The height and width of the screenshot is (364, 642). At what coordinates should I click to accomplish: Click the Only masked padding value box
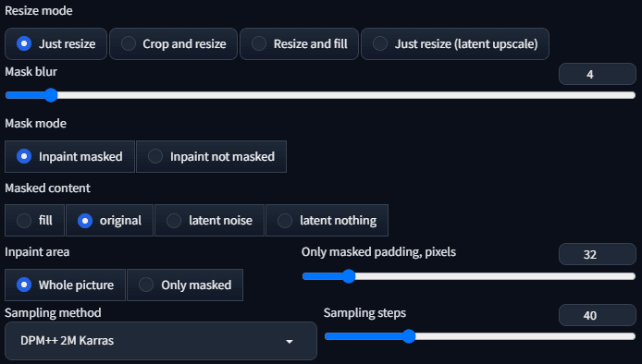point(598,254)
